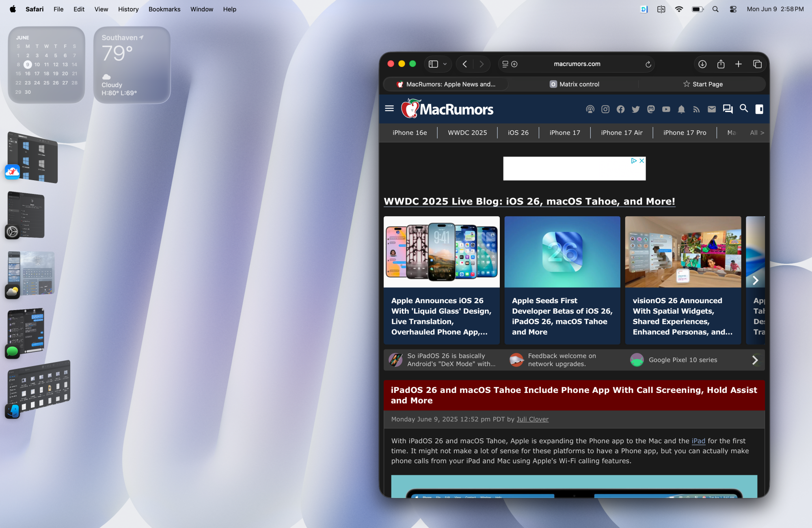The image size is (812, 528).
Task: Open the RSS feed icon
Action: [696, 109]
